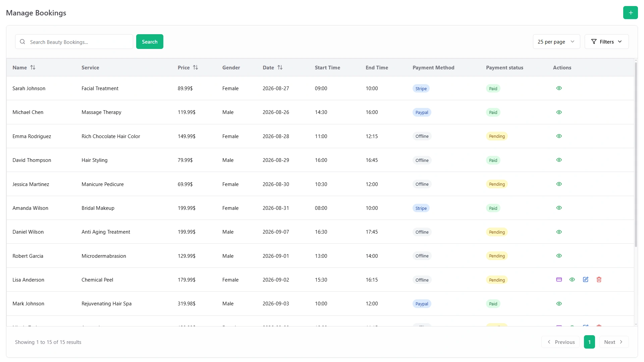The height and width of the screenshot is (362, 644).
Task: Click the Payment status column header
Action: (504, 67)
